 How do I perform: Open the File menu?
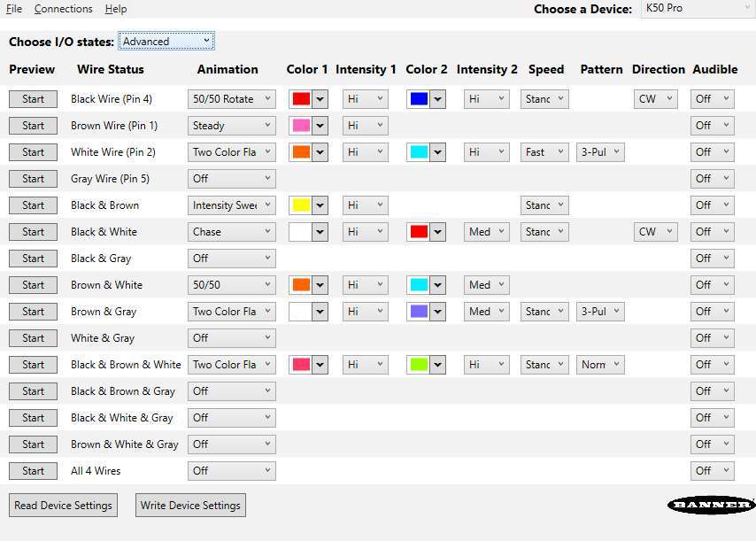(13, 9)
